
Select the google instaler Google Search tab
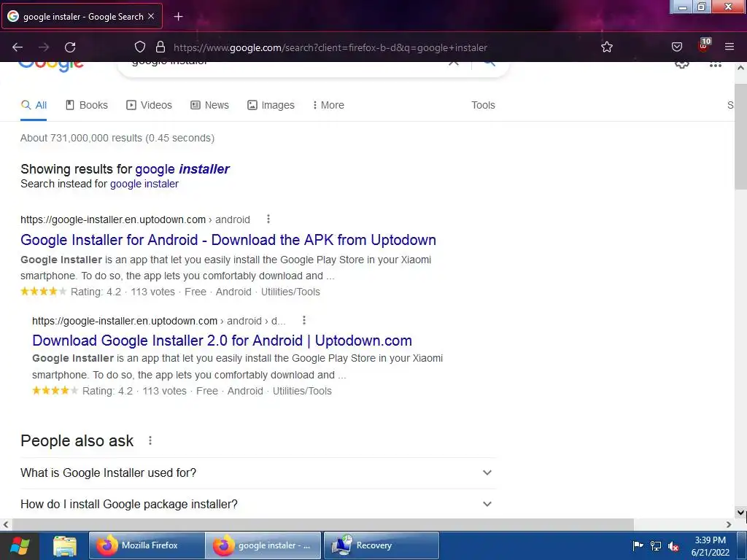pos(82,16)
